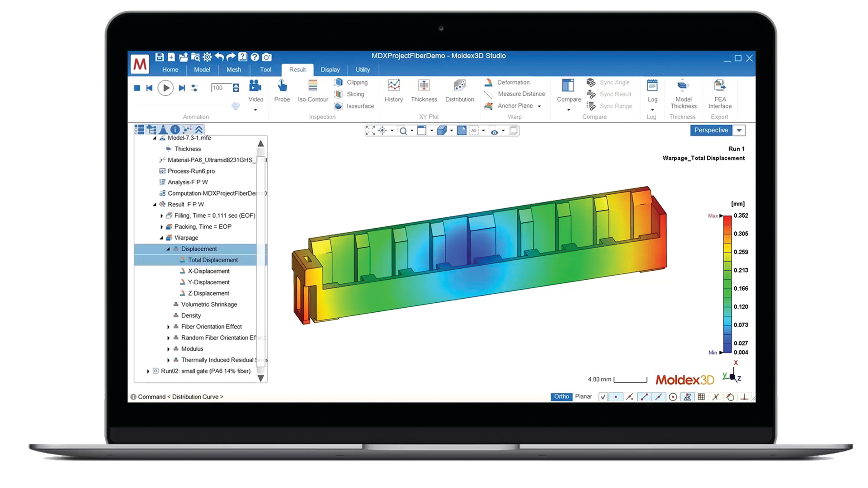The image size is (868, 488).
Task: Activate the Measure Distance tool
Action: pos(521,94)
